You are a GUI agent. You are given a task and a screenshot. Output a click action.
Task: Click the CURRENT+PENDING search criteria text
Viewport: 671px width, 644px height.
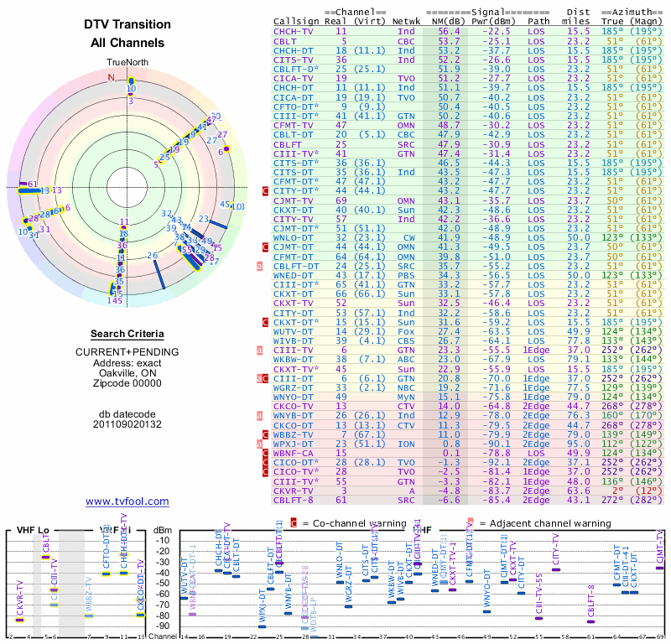point(127,352)
